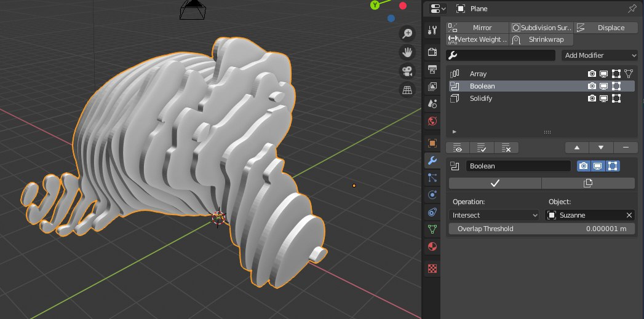Toggle viewport button beside Boolean name field
The width and height of the screenshot is (644, 319).
click(x=598, y=166)
